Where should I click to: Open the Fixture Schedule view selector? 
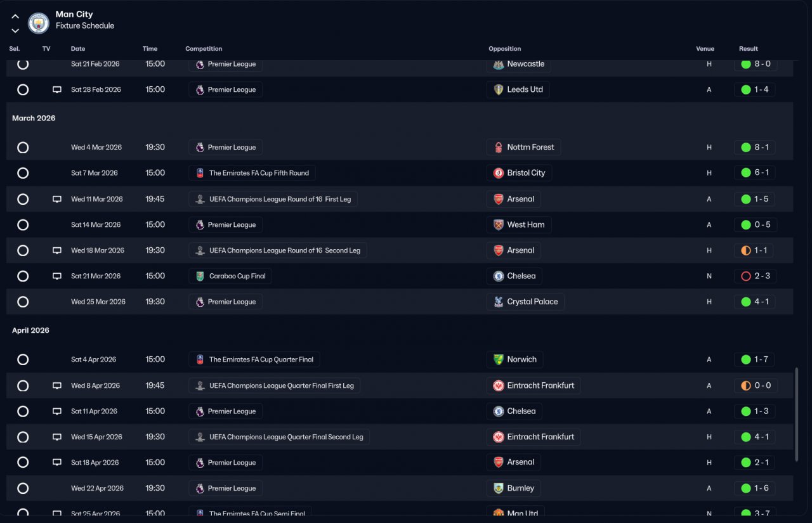pos(85,26)
